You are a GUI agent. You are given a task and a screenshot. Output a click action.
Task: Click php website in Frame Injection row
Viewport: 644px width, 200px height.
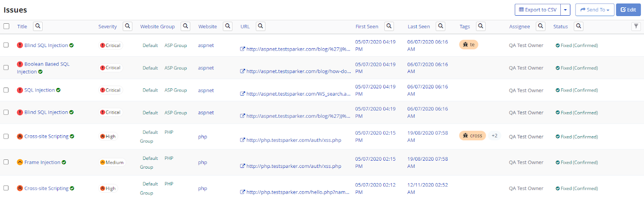(x=202, y=162)
